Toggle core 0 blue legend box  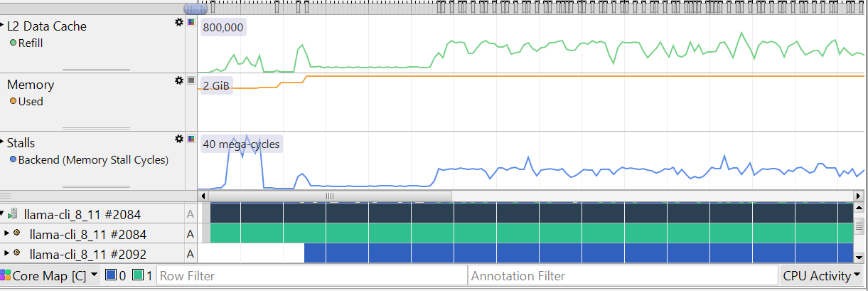point(110,275)
